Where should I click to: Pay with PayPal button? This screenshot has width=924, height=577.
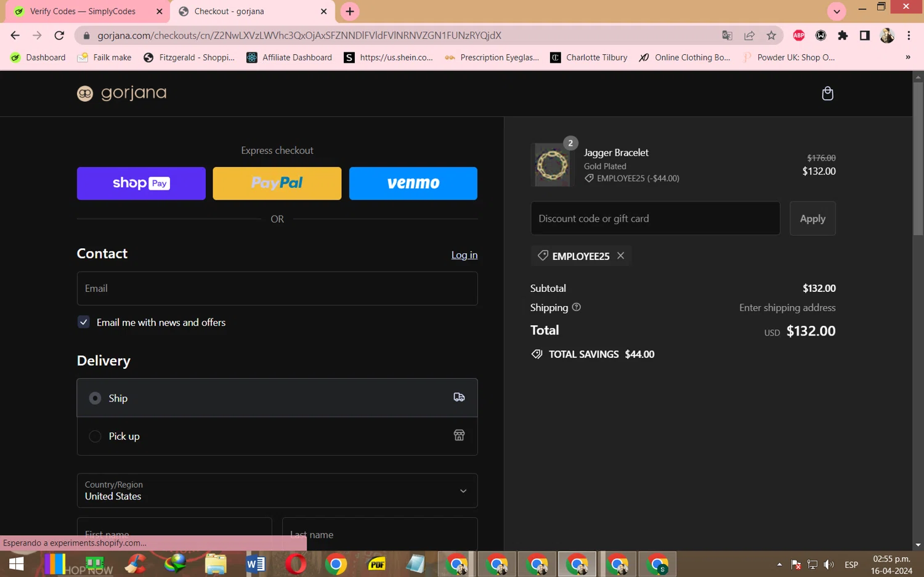pyautogui.click(x=277, y=183)
